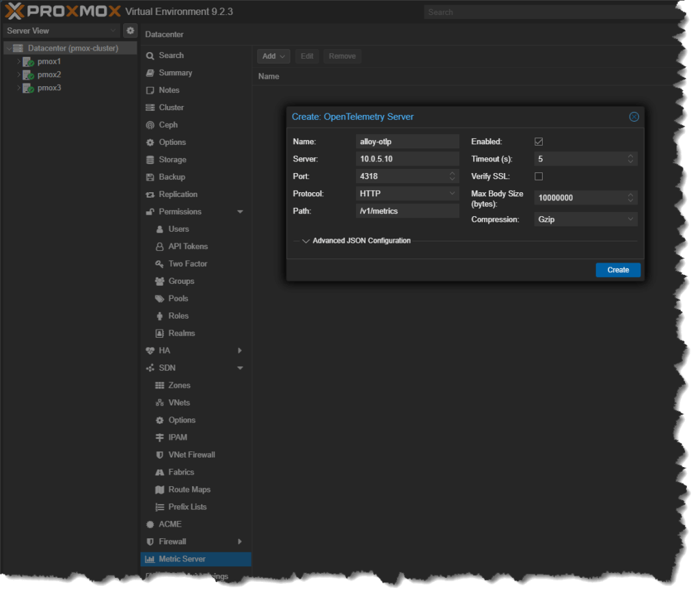Expand the HA submenu arrow
This screenshot has height=597, width=700.
pyautogui.click(x=240, y=351)
